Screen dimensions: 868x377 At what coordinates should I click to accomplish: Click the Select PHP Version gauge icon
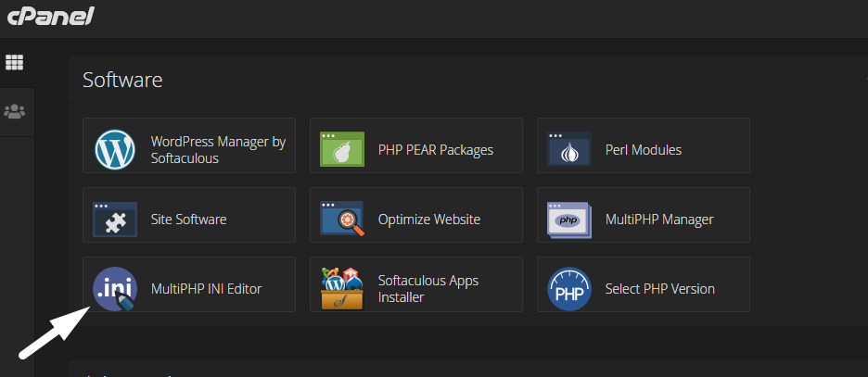[x=569, y=289]
